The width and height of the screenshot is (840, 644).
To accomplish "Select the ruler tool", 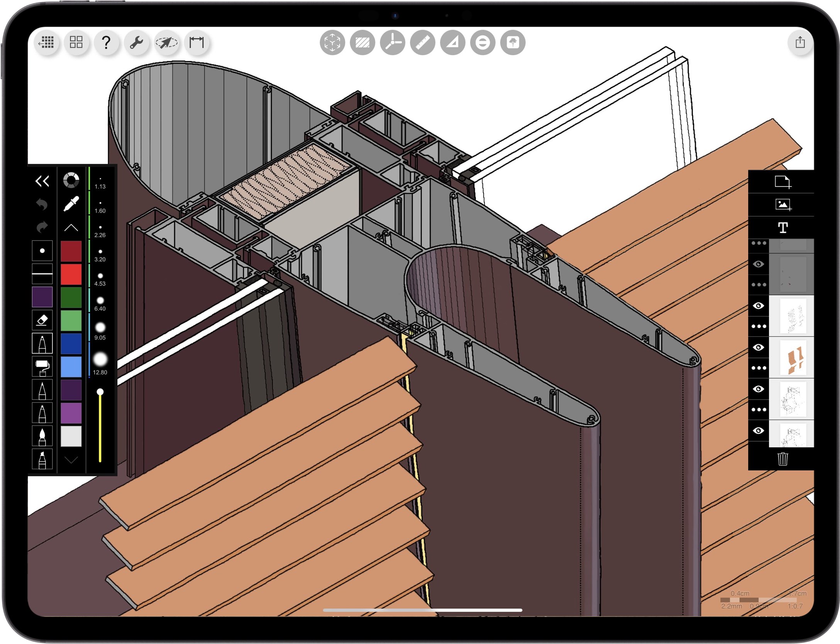I will click(x=422, y=42).
